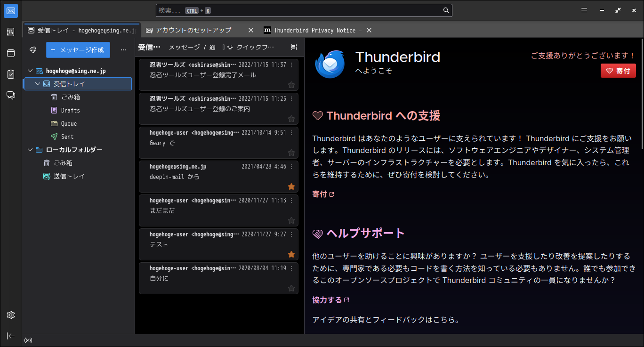
Task: Close the アカウントのセットアップ tab
Action: (251, 30)
